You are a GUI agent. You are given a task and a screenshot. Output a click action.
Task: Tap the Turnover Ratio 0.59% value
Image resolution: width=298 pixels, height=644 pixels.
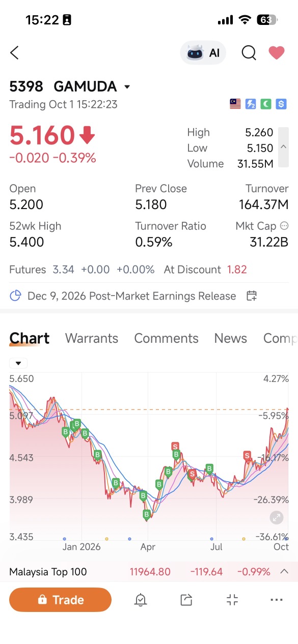154,242
